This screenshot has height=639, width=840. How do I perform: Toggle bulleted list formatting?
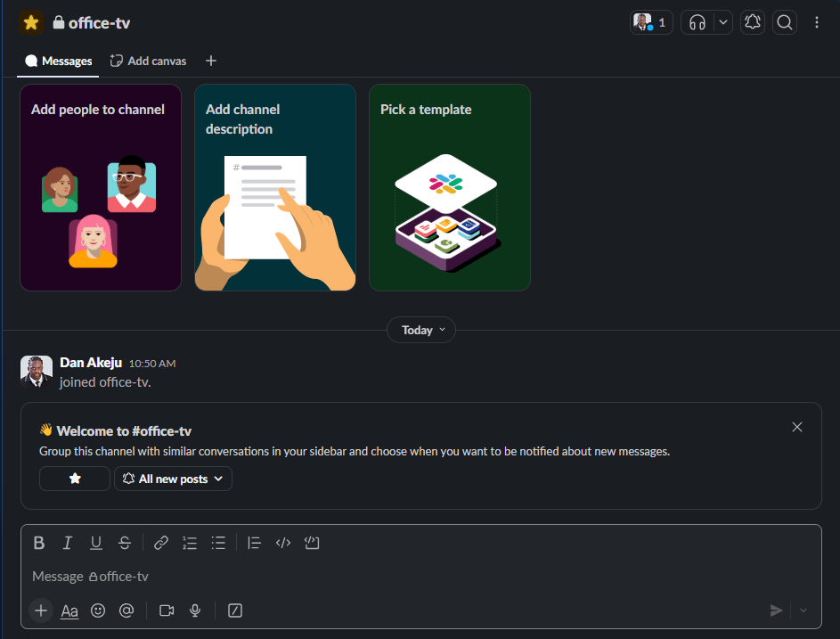tap(218, 543)
